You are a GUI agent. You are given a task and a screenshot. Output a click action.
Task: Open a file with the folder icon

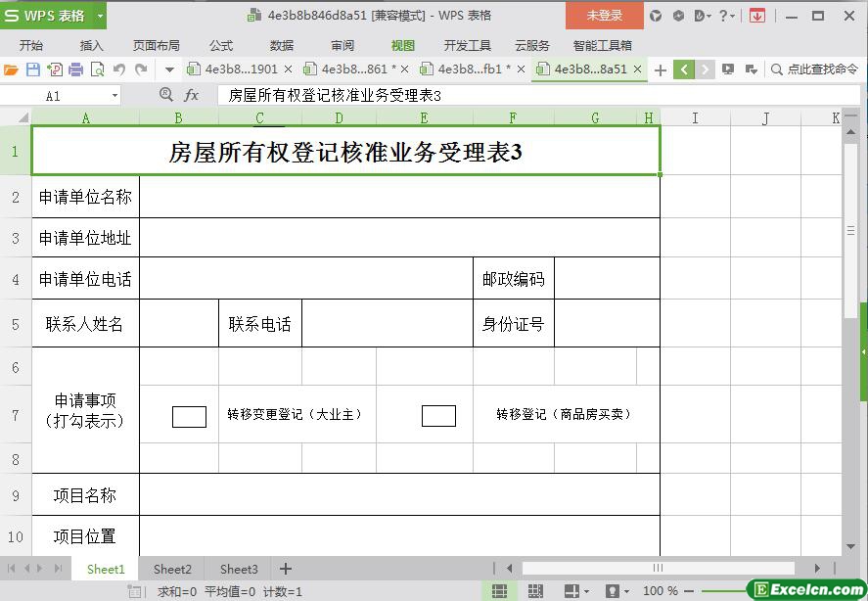[x=11, y=69]
